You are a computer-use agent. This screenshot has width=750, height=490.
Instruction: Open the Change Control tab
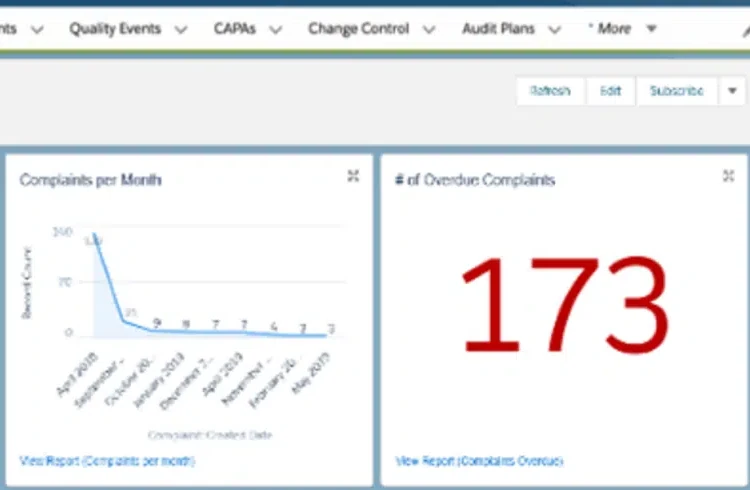click(358, 29)
